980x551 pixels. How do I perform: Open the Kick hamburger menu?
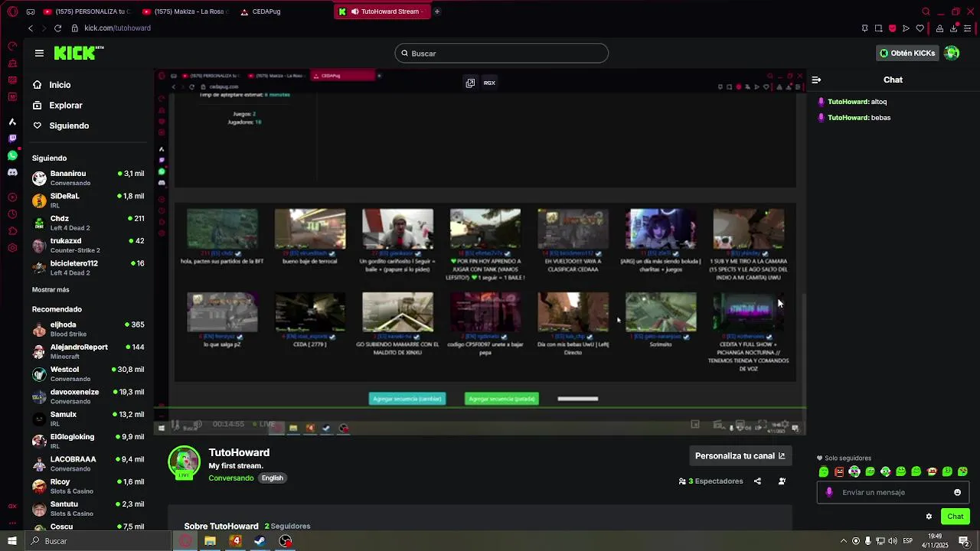click(x=39, y=53)
